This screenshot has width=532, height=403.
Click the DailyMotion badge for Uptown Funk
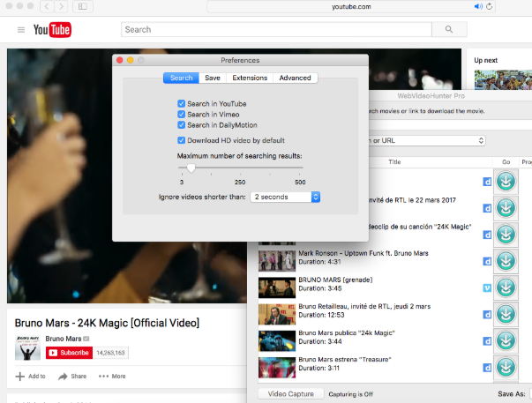pyautogui.click(x=487, y=262)
